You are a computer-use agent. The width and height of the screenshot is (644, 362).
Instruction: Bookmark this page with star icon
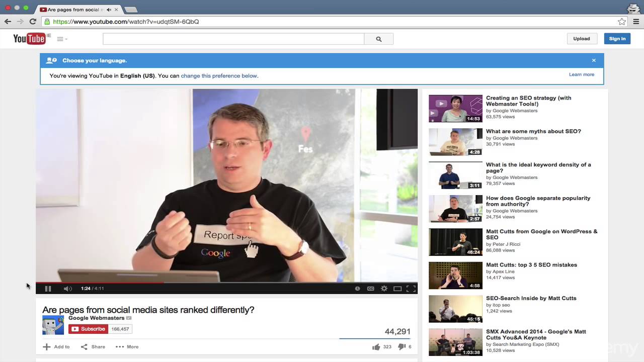click(x=622, y=22)
